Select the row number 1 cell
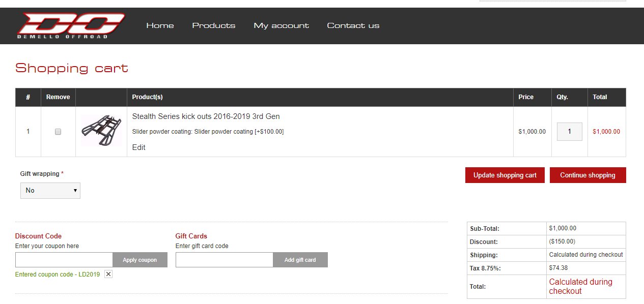644x304 pixels. [x=28, y=132]
